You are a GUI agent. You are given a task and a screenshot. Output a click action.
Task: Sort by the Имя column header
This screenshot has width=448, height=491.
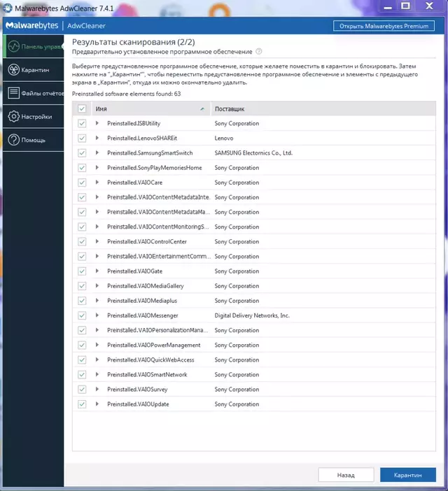150,108
